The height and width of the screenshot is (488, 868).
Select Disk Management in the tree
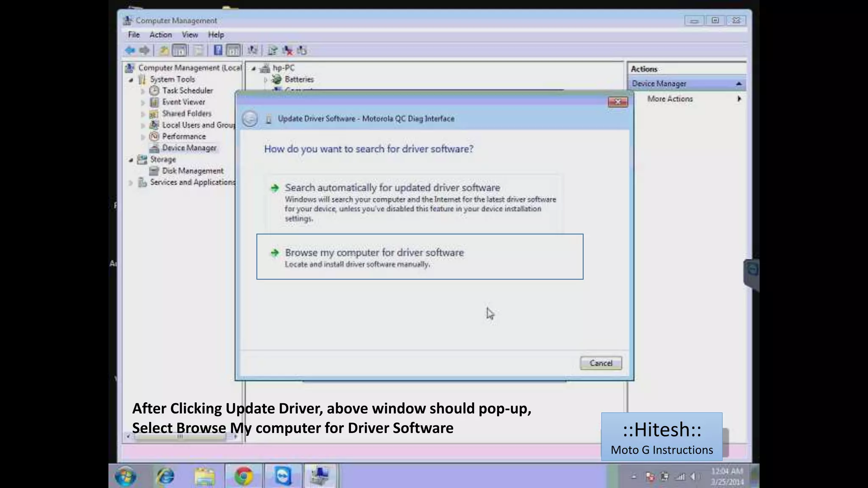coord(192,171)
